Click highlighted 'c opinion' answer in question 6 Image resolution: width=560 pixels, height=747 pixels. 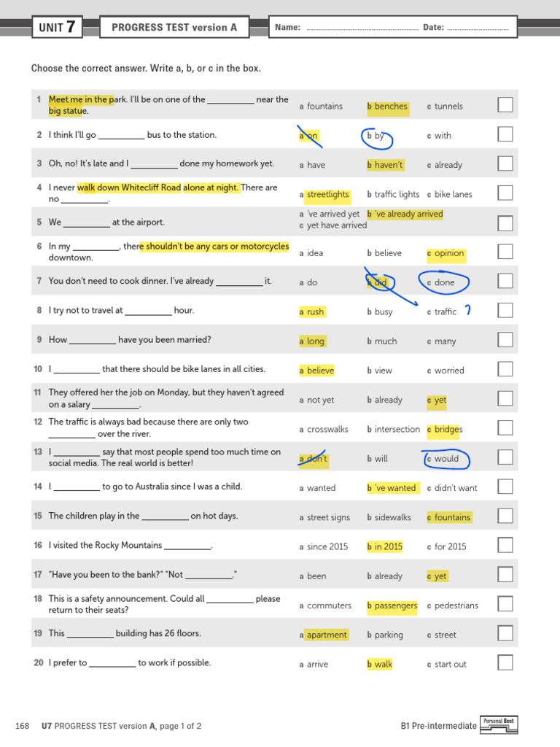[446, 254]
